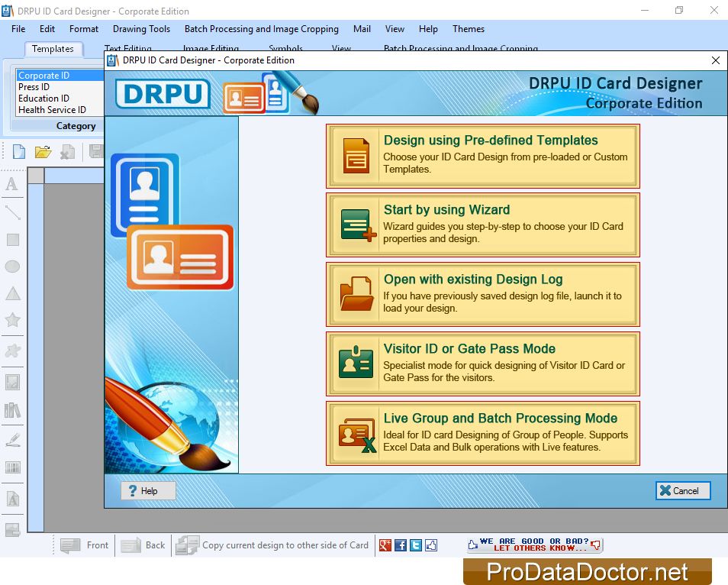This screenshot has height=585, width=728.
Task: Select the Triangle shape tool
Action: pyautogui.click(x=12, y=293)
